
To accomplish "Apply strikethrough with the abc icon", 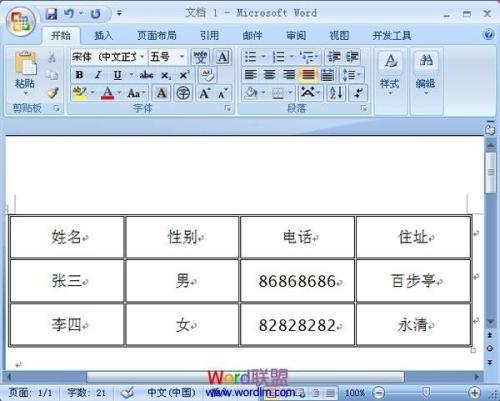I will (146, 75).
